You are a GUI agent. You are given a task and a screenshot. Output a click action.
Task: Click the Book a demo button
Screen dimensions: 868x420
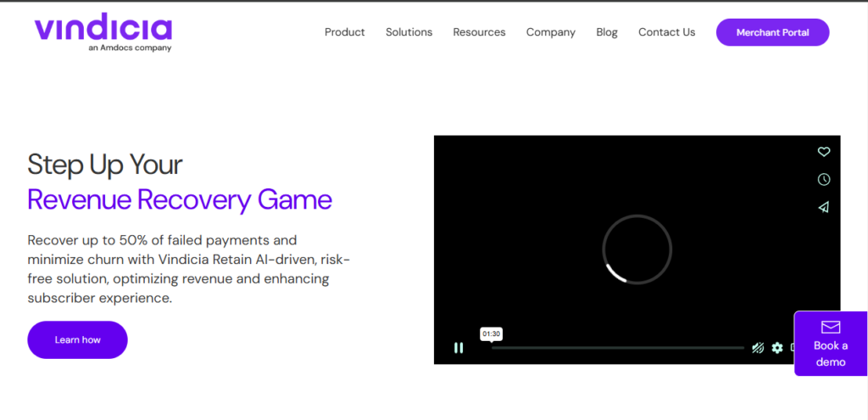coord(831,344)
